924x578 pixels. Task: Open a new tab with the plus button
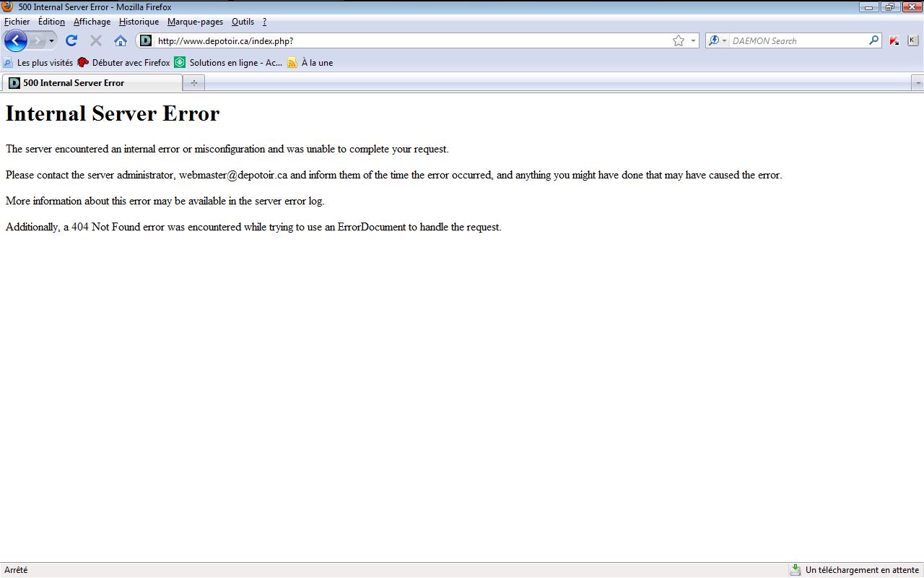(x=193, y=83)
